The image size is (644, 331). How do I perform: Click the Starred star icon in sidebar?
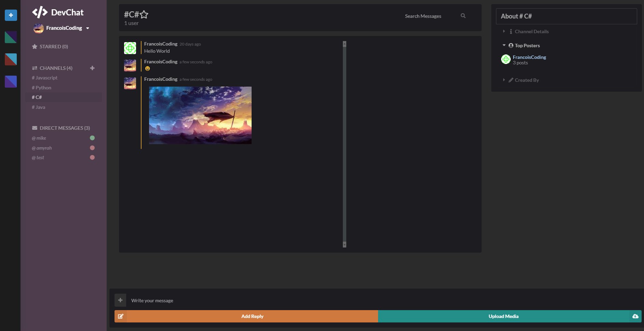35,47
